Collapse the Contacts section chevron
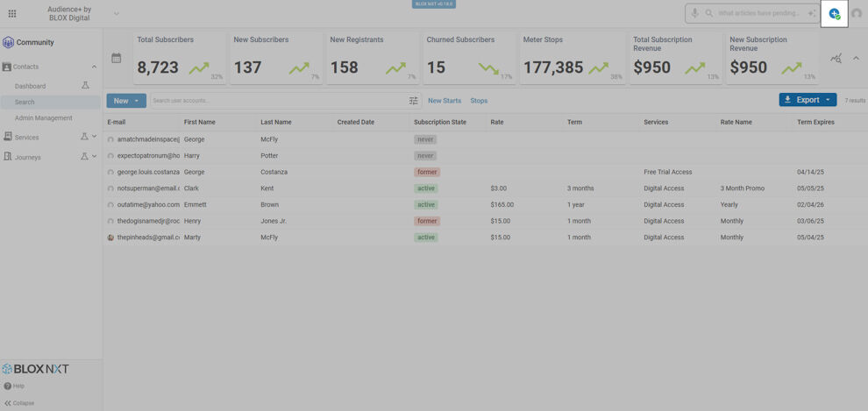This screenshot has height=411, width=868. (94, 67)
